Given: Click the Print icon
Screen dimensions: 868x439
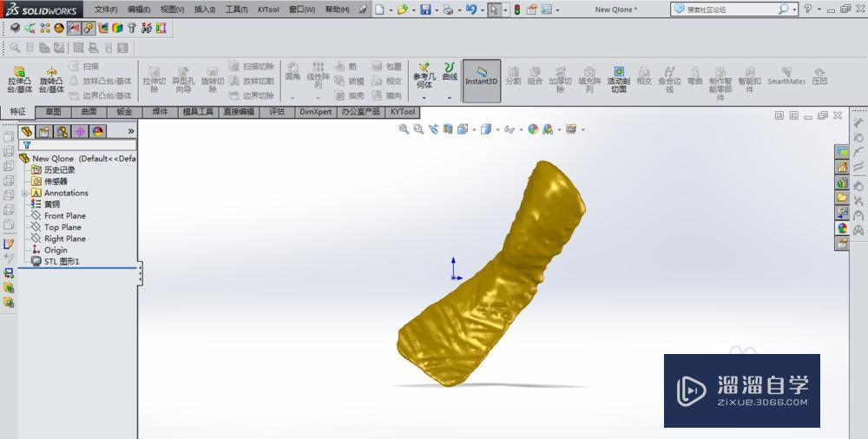Looking at the screenshot, I should pos(449,10).
